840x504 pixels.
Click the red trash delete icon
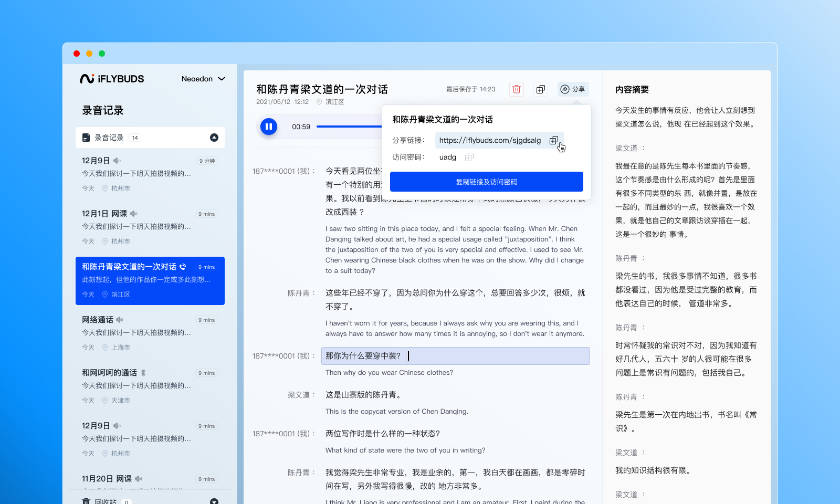pyautogui.click(x=517, y=89)
